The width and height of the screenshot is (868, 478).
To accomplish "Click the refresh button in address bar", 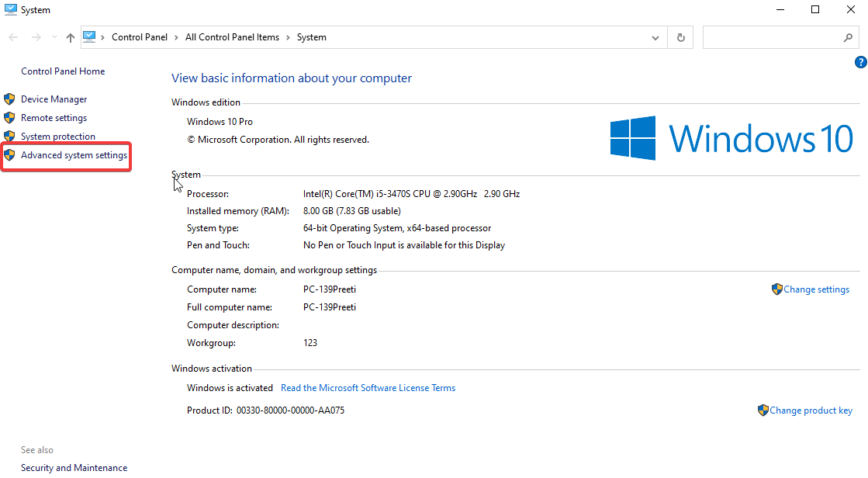I will coord(681,38).
